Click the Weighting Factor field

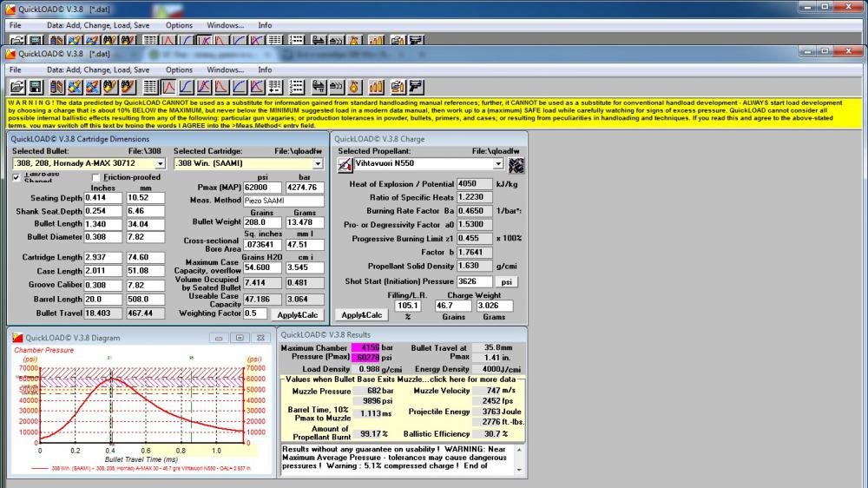[x=256, y=313]
